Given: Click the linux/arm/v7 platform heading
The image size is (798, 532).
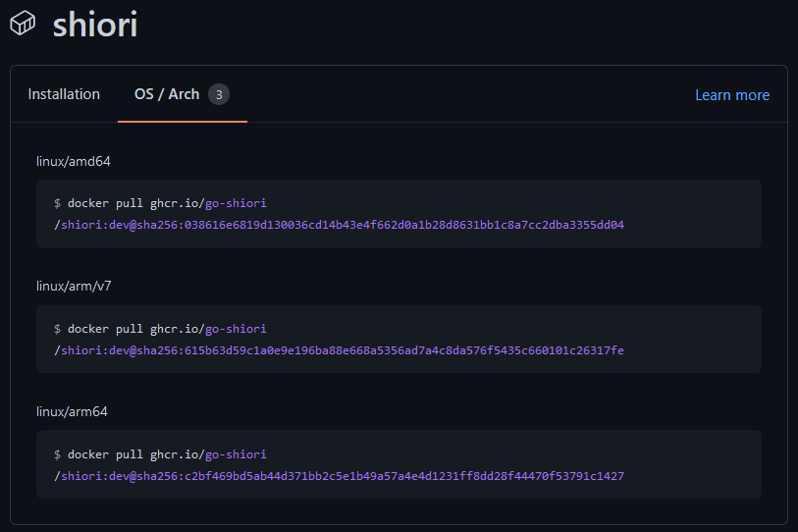Looking at the screenshot, I should pyautogui.click(x=74, y=286).
